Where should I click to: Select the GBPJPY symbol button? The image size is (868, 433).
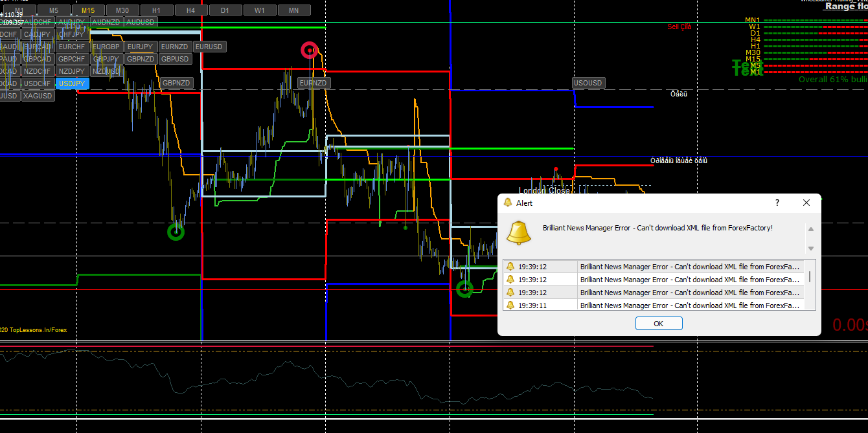pyautogui.click(x=106, y=59)
